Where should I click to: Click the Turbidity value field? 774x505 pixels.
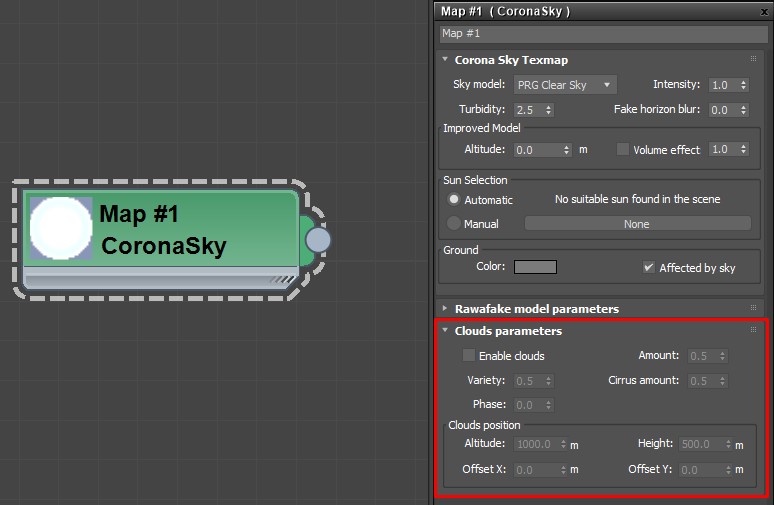pyautogui.click(x=529, y=110)
